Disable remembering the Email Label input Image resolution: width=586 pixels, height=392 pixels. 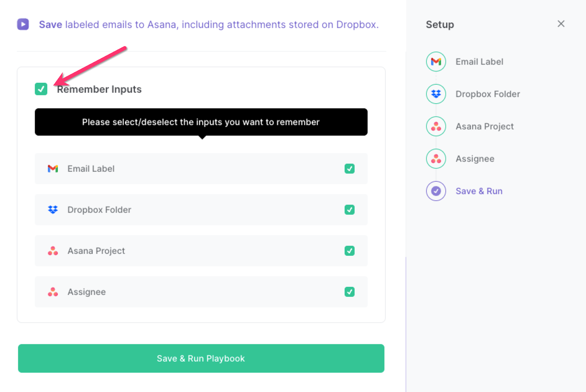349,169
